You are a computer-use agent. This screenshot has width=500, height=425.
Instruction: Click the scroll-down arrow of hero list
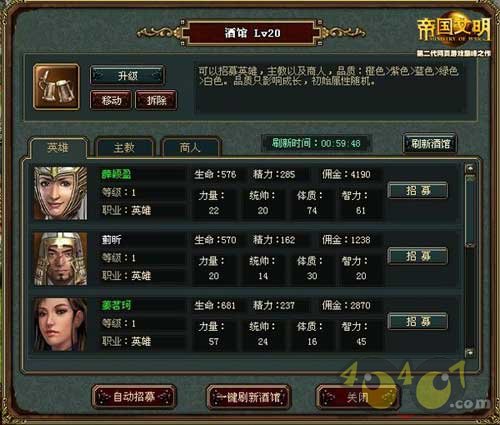pos(470,352)
